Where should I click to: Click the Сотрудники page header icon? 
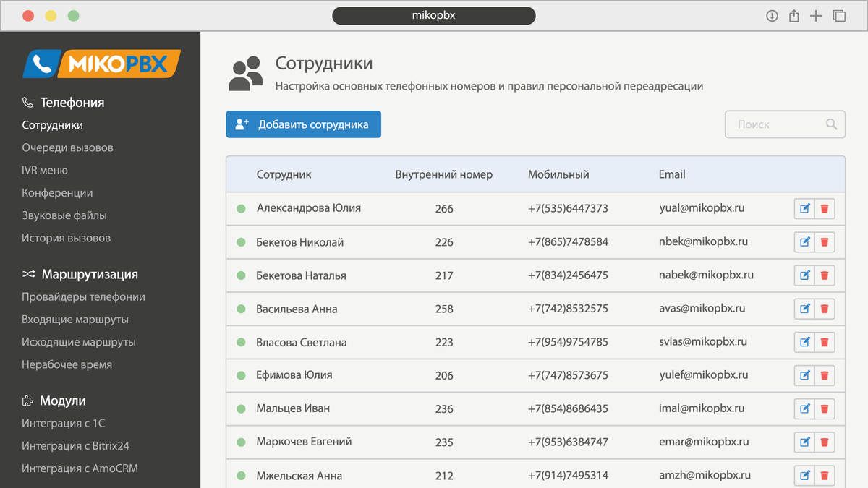[246, 74]
